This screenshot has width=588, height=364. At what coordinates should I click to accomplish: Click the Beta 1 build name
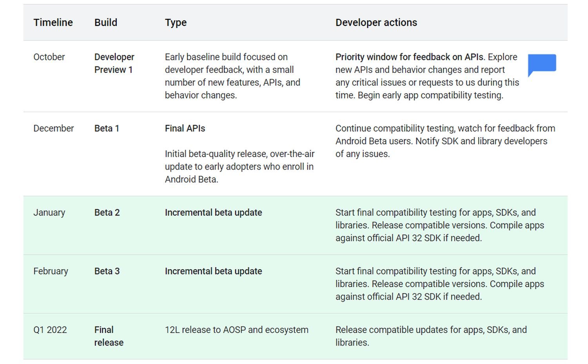coord(107,129)
